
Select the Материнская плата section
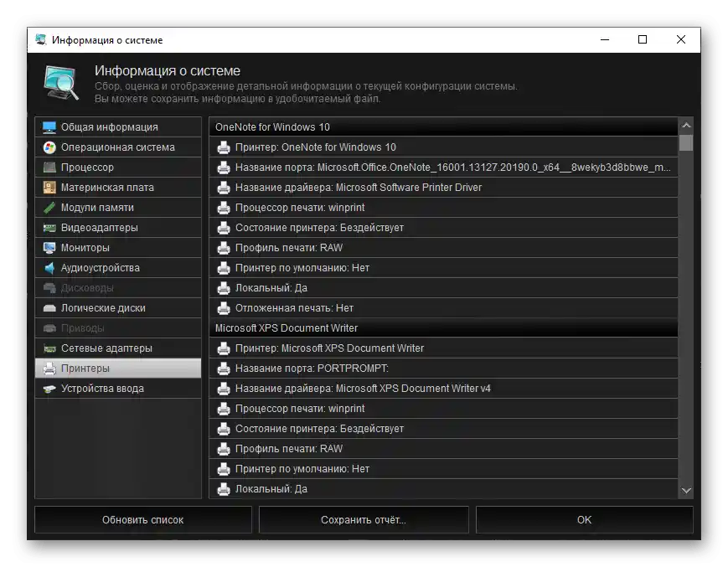118,188
